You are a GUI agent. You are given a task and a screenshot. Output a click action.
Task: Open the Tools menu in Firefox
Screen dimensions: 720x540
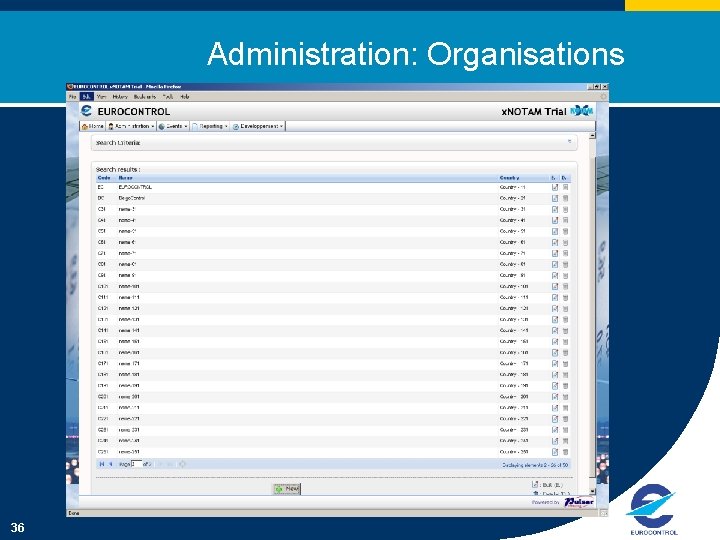[168, 97]
